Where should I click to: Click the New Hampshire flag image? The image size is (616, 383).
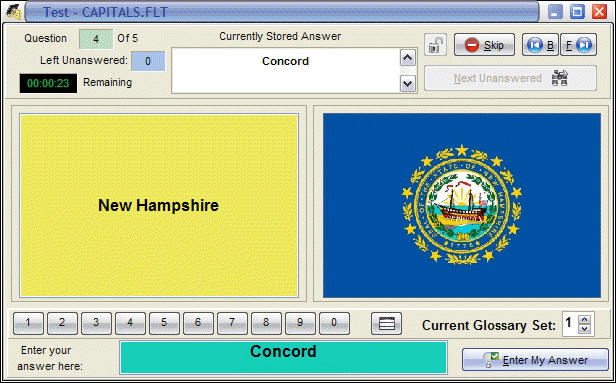pos(462,205)
